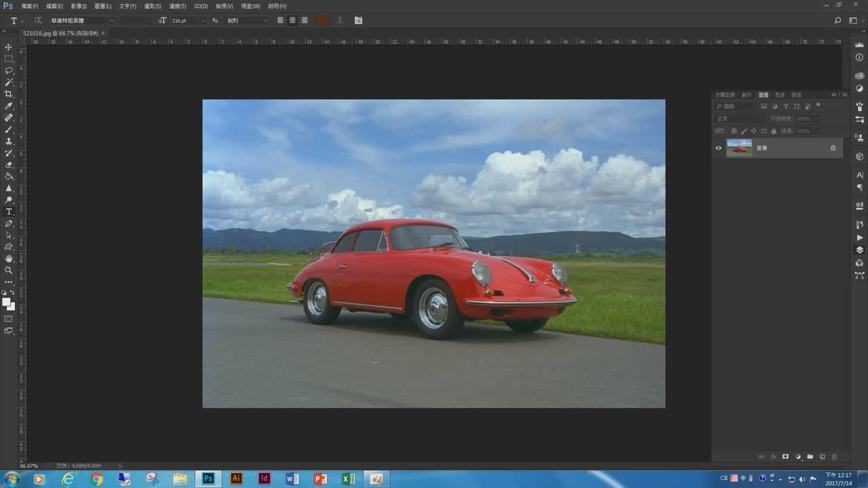Switch to the 色版 channels tab
The height and width of the screenshot is (488, 868).
[x=780, y=95]
